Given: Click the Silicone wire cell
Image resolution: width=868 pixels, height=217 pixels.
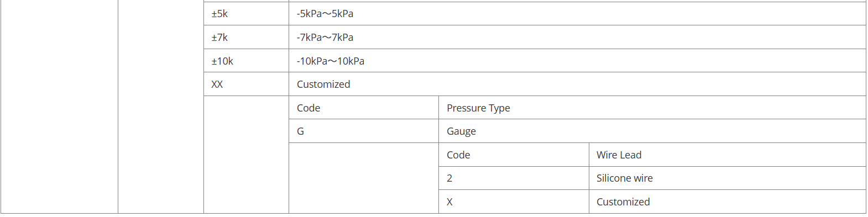Looking at the screenshot, I should tap(728, 178).
